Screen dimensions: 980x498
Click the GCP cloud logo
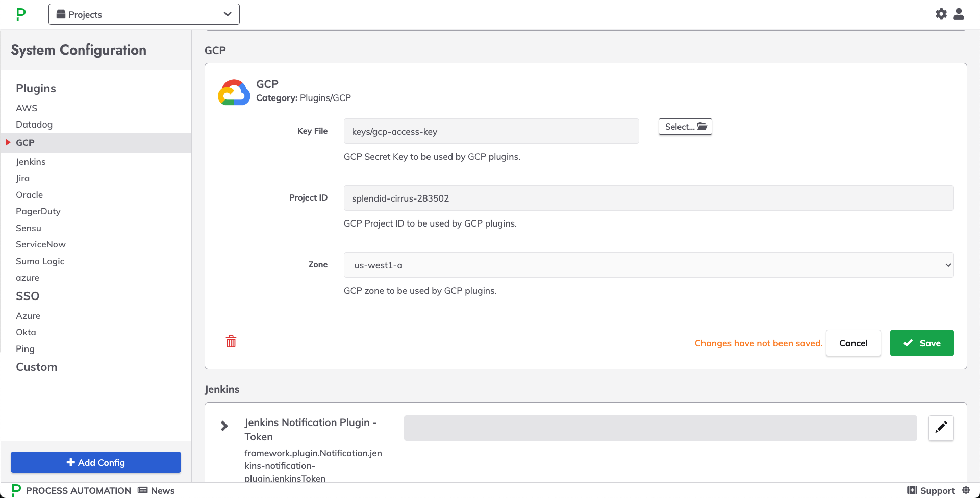tap(234, 92)
